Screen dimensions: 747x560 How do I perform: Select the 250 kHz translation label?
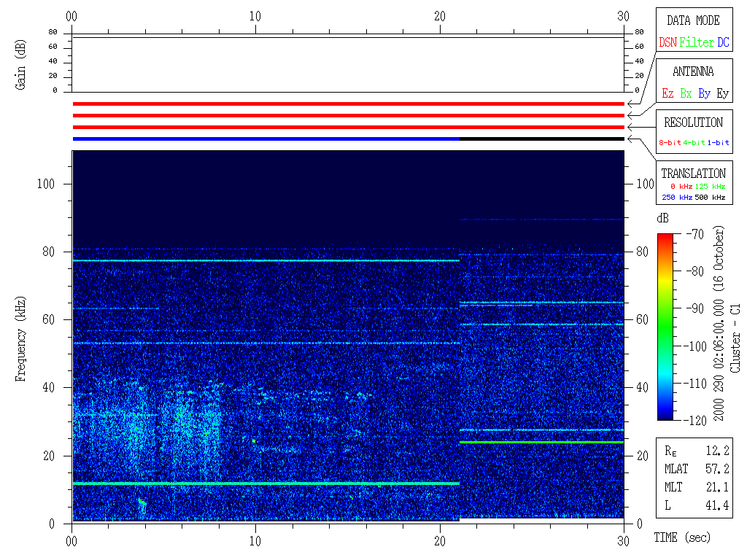tap(676, 198)
